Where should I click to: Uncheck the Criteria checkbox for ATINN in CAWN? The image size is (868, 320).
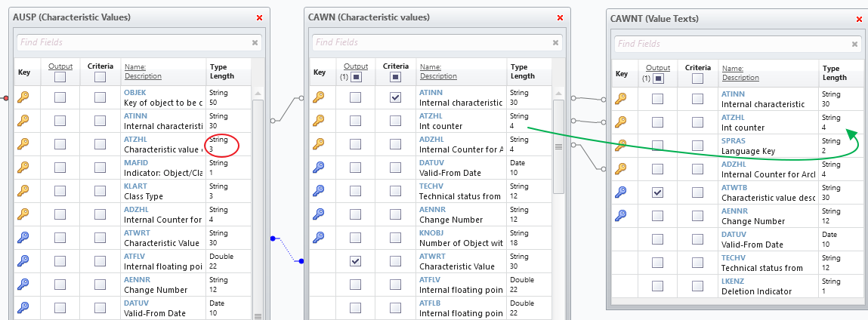[395, 97]
